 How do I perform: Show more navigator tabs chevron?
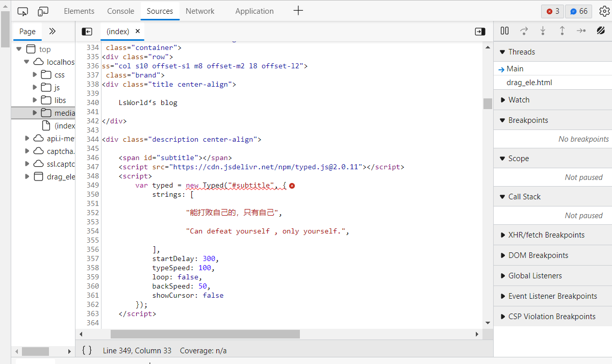pos(52,31)
